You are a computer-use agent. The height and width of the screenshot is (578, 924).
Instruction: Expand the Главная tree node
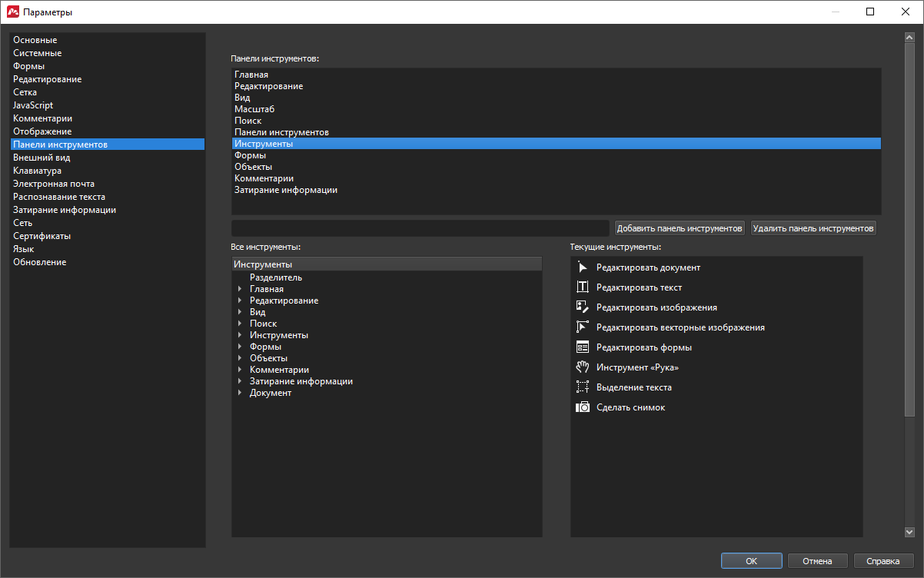tap(240, 289)
